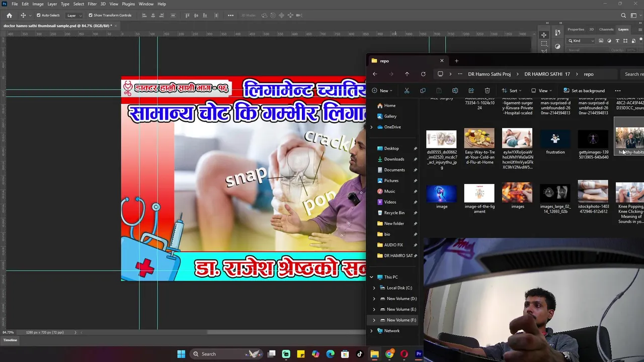
Task: Open the Plugins menu
Action: pyautogui.click(x=128, y=4)
